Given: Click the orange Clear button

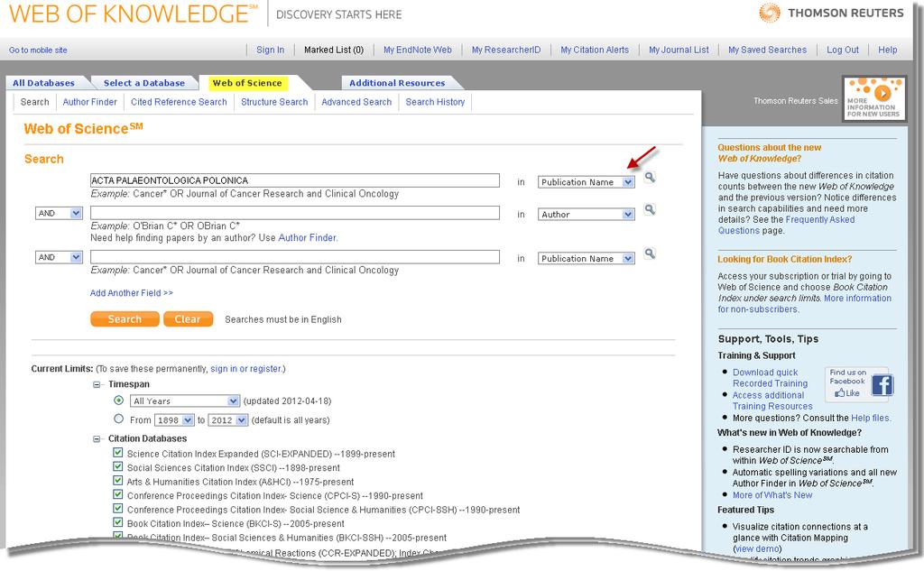Looking at the screenshot, I should [188, 318].
